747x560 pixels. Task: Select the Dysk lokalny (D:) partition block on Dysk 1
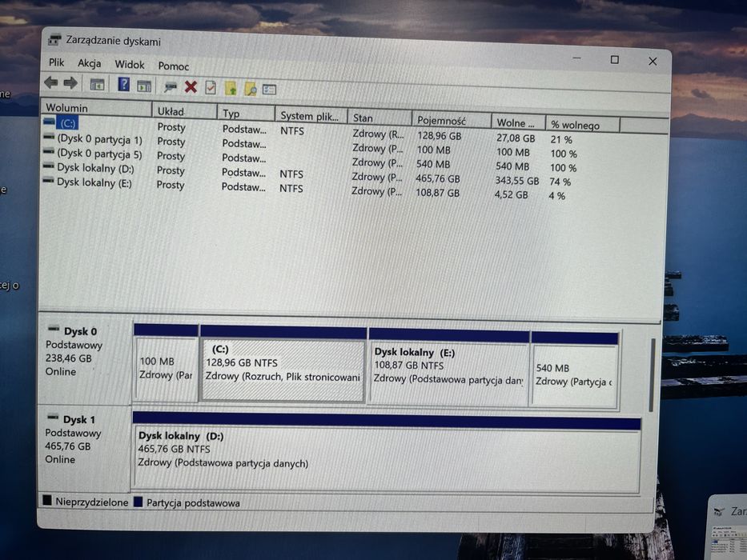point(387,451)
